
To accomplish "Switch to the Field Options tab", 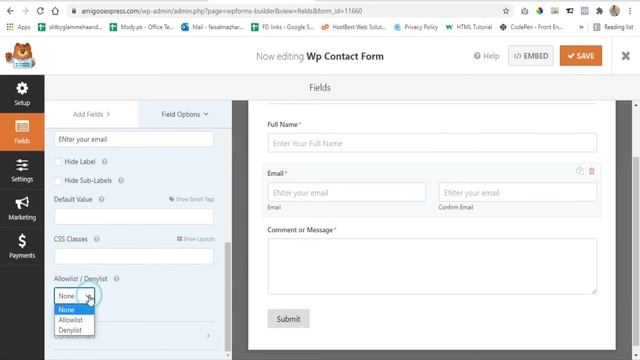I will pos(185,114).
